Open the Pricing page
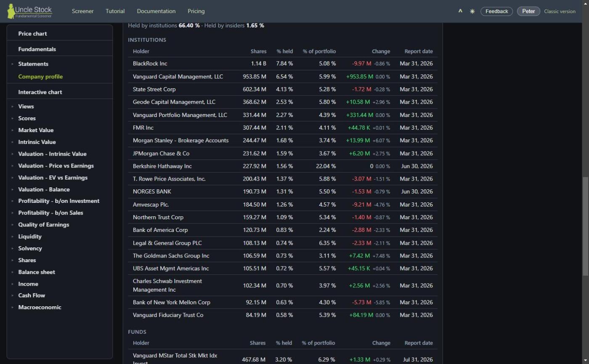The height and width of the screenshot is (364, 589). [x=196, y=11]
